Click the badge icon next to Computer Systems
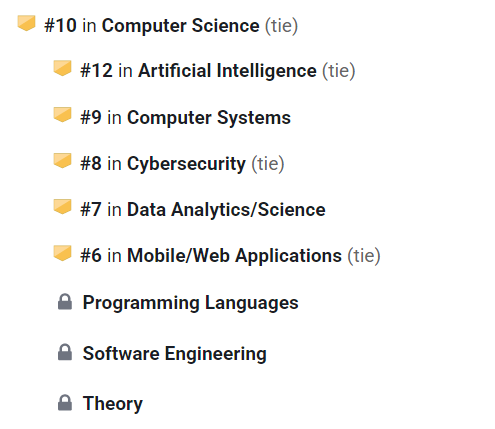Image resolution: width=495 pixels, height=429 pixels. click(62, 115)
